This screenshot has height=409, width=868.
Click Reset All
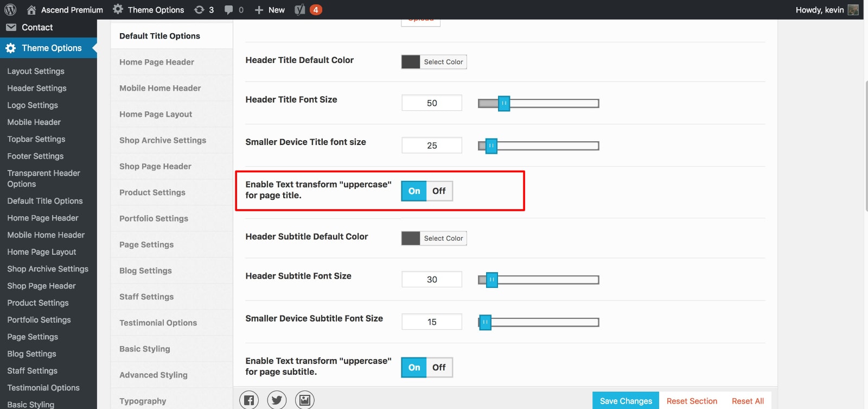pos(748,401)
